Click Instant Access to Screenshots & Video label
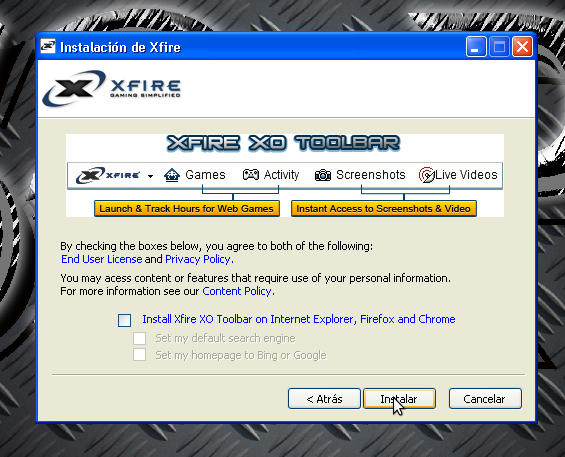 point(384,209)
